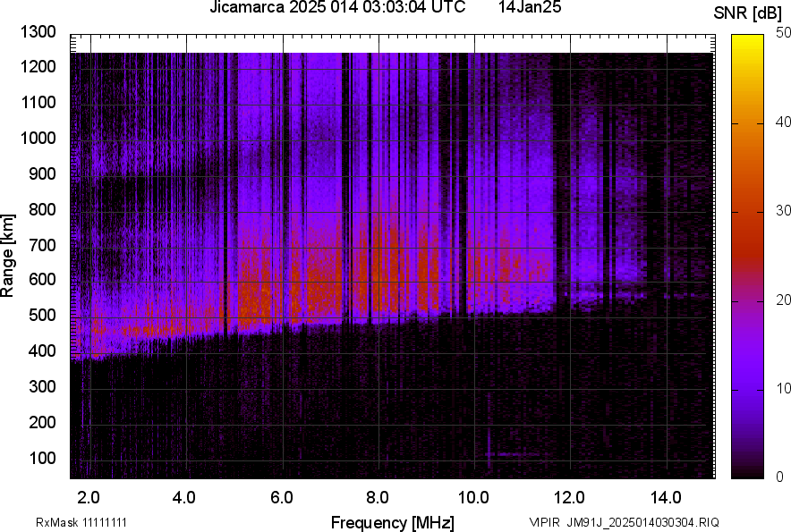The width and height of the screenshot is (791, 532).
Task: Click the plot title 'Jicamarca 2025 014 03:03:04 UTC'
Action: tap(337, 7)
